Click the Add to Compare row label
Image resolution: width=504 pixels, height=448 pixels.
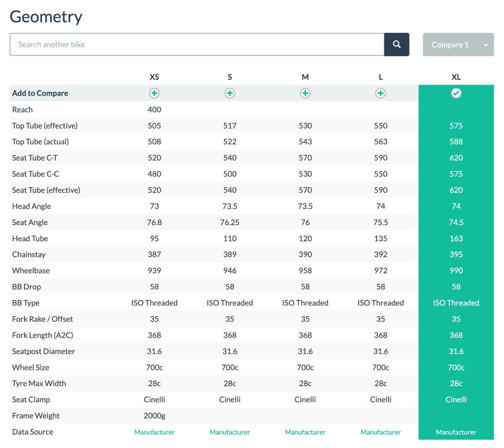click(40, 93)
